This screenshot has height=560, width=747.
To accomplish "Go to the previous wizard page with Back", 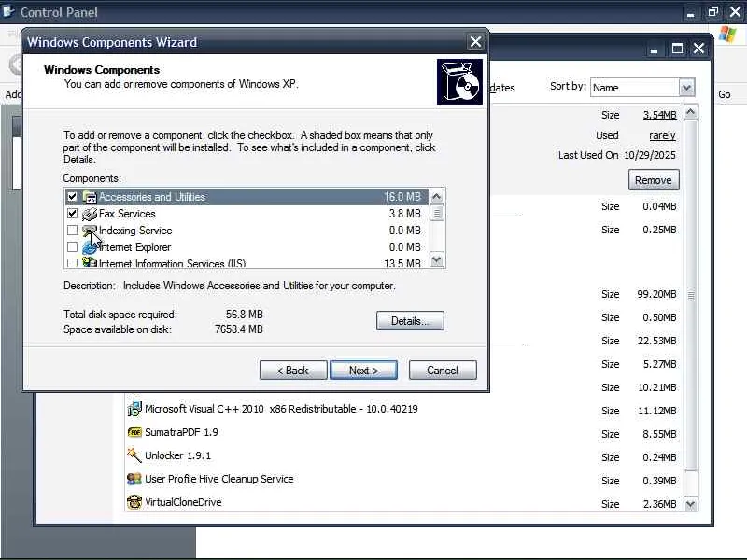I will point(293,370).
